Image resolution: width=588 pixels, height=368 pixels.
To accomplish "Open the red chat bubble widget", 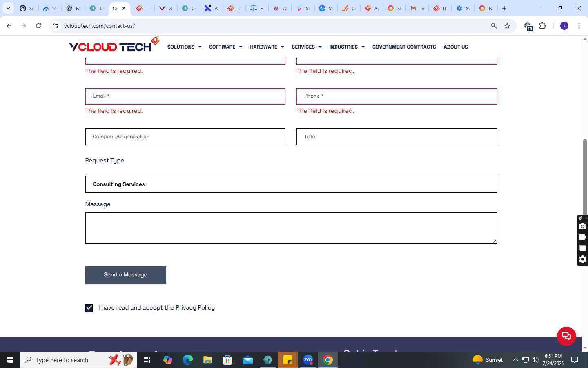I will [566, 336].
